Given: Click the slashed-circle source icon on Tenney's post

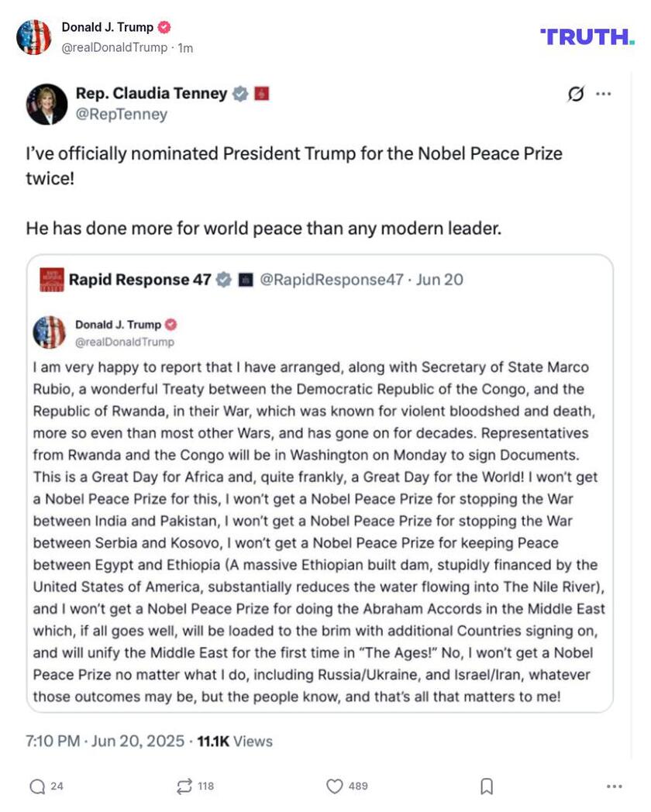Looking at the screenshot, I should click(x=575, y=93).
